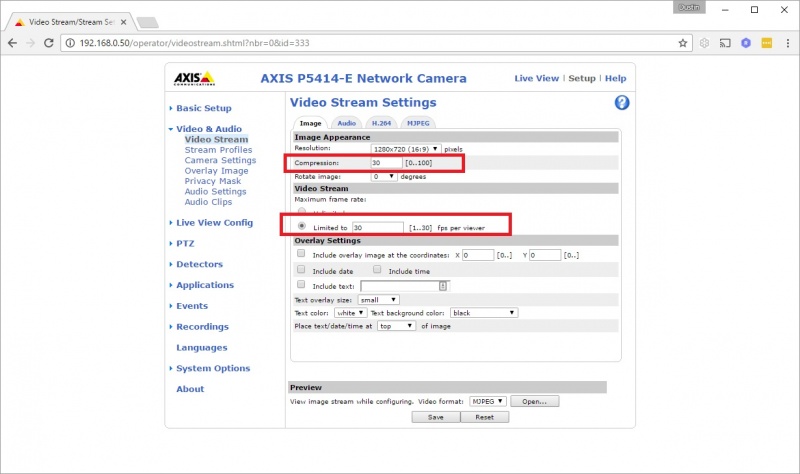Expand the Detectors section

point(199,264)
